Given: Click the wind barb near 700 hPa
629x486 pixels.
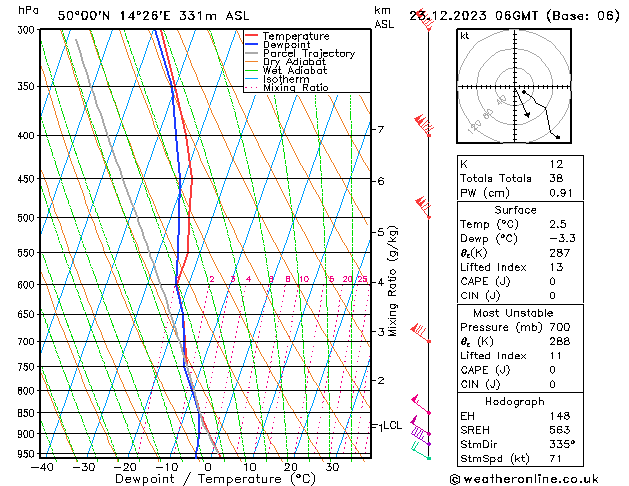Looking at the screenshot, I should click(x=421, y=333).
